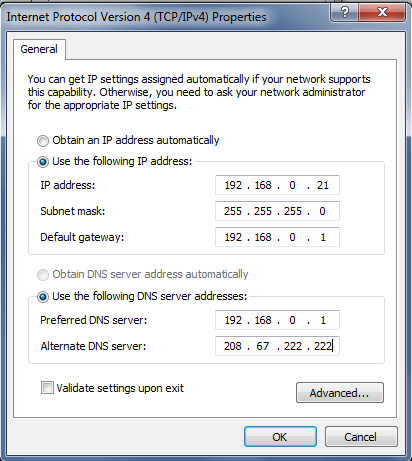Open the General tab

39,49
